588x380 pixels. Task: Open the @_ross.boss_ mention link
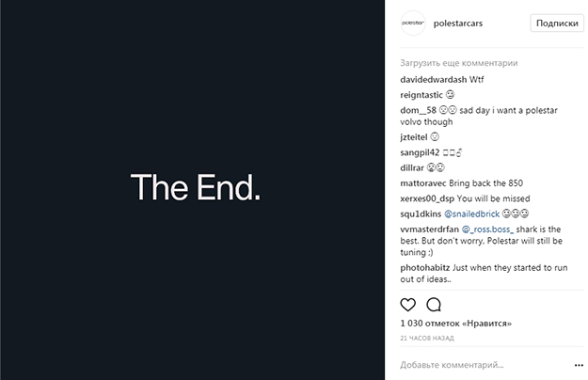[x=487, y=230]
